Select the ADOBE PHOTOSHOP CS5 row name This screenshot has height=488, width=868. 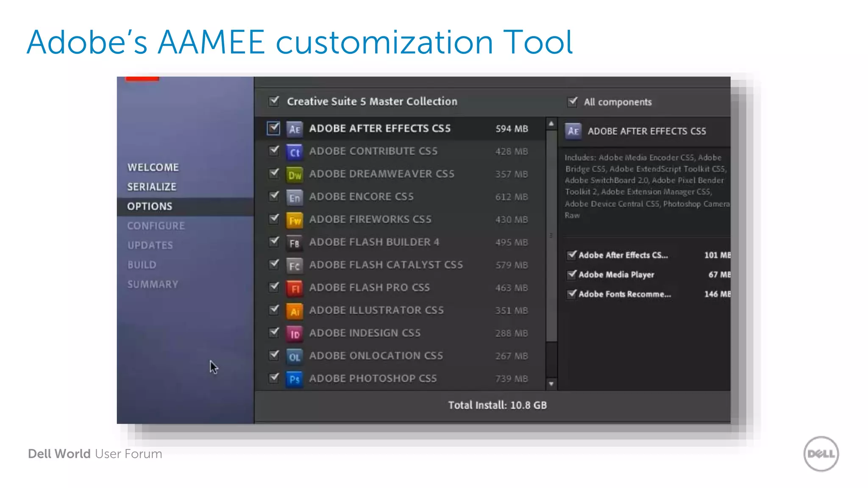click(x=373, y=378)
